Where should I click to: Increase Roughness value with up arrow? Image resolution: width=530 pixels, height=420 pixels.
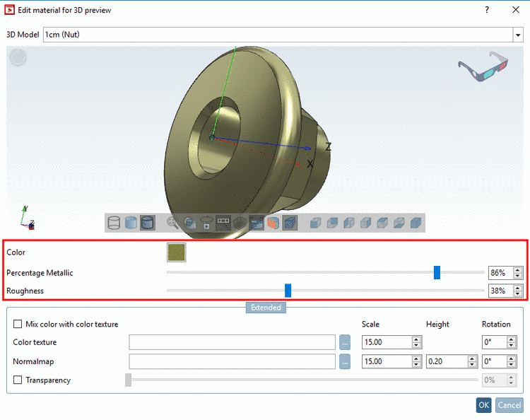tap(518, 288)
